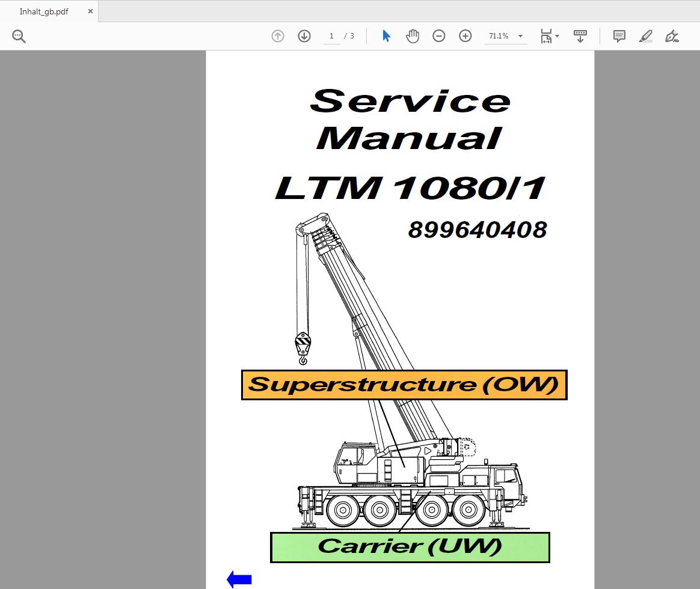700x589 pixels.
Task: Select the Highlight text pen tool
Action: click(x=645, y=36)
